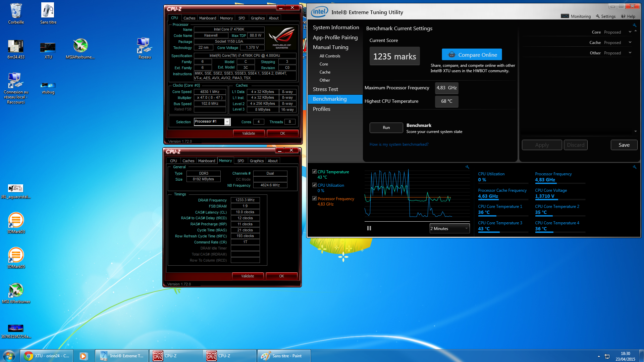Click Validate in top CPU-Z window

[x=249, y=133]
